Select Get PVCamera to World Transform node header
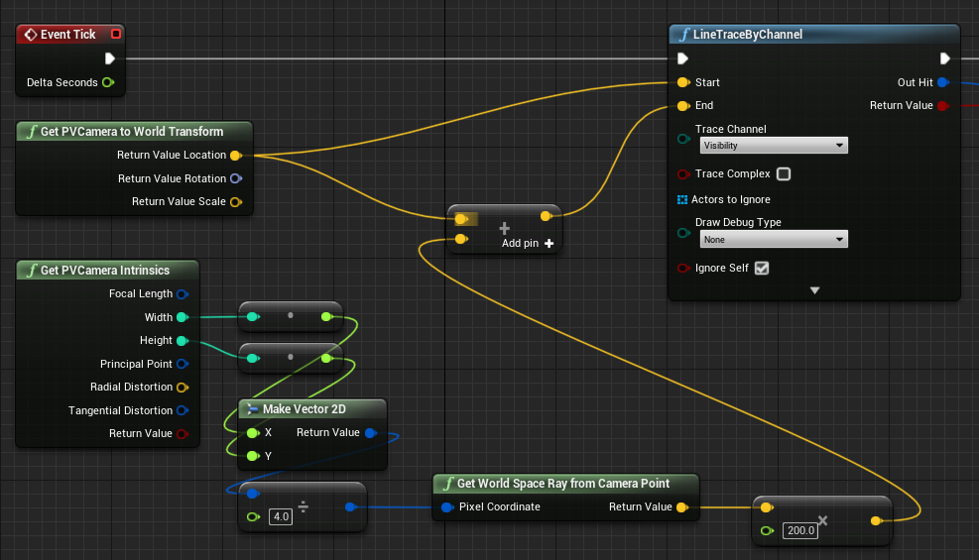 point(134,132)
